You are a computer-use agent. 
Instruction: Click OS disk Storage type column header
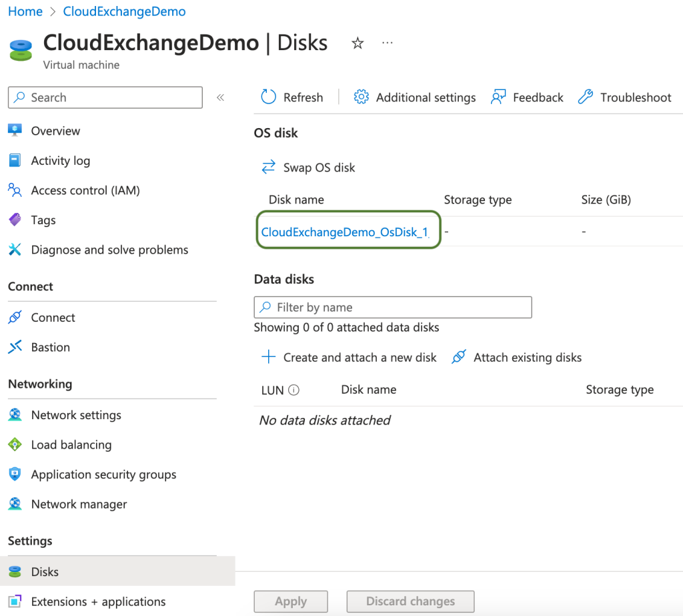[478, 200]
